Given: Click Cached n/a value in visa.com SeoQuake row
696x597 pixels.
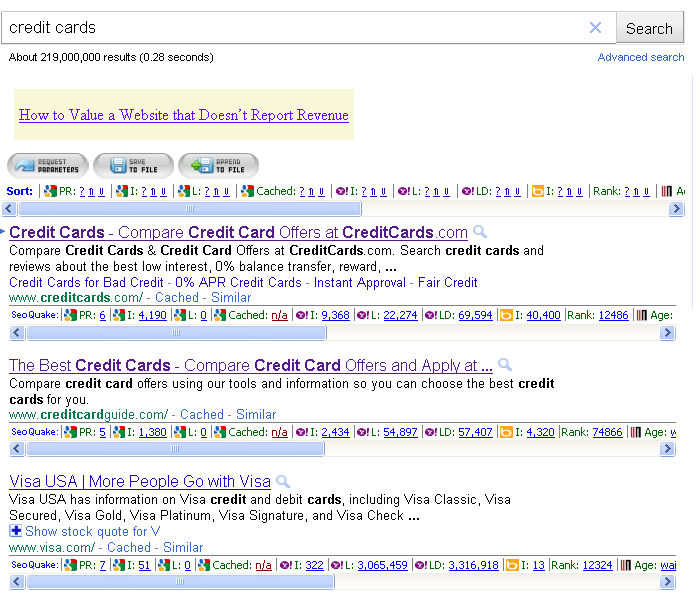Looking at the screenshot, I should (263, 565).
